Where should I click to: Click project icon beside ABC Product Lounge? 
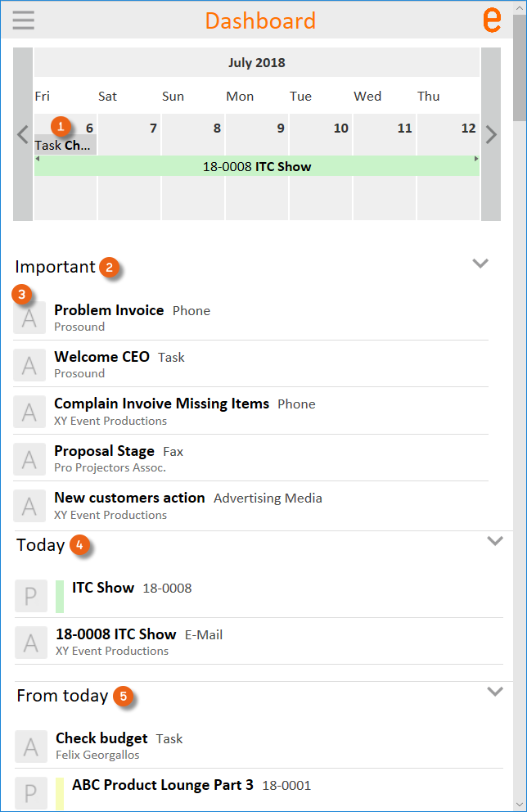31,793
